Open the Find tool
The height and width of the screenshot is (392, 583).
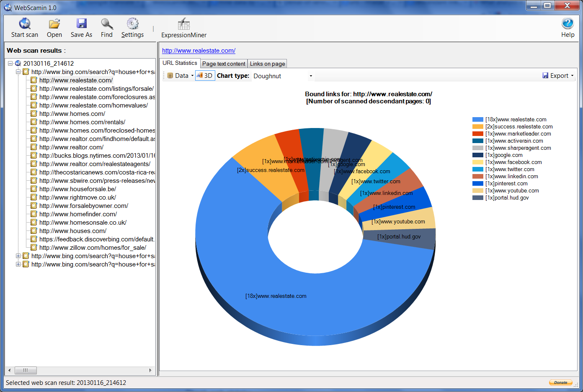coord(107,28)
